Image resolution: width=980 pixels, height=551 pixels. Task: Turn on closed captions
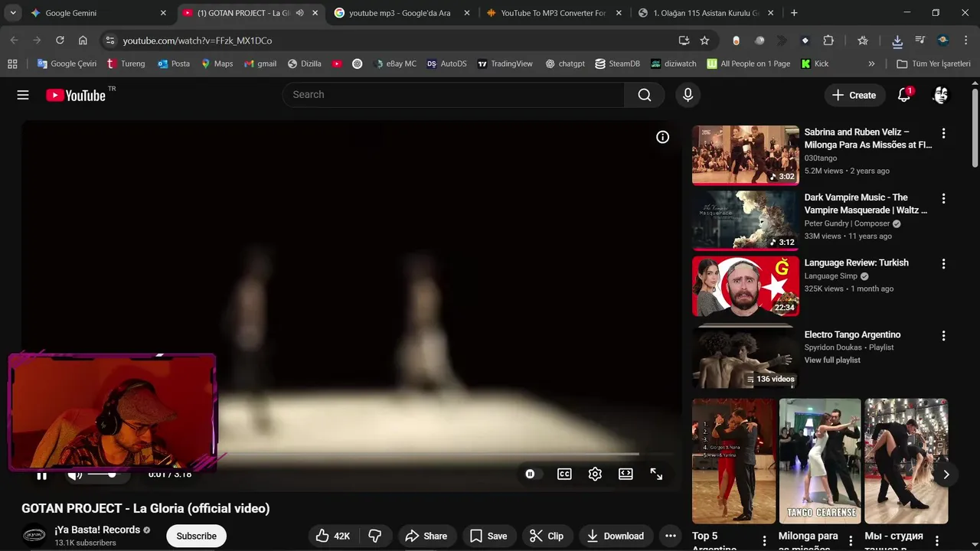564,474
